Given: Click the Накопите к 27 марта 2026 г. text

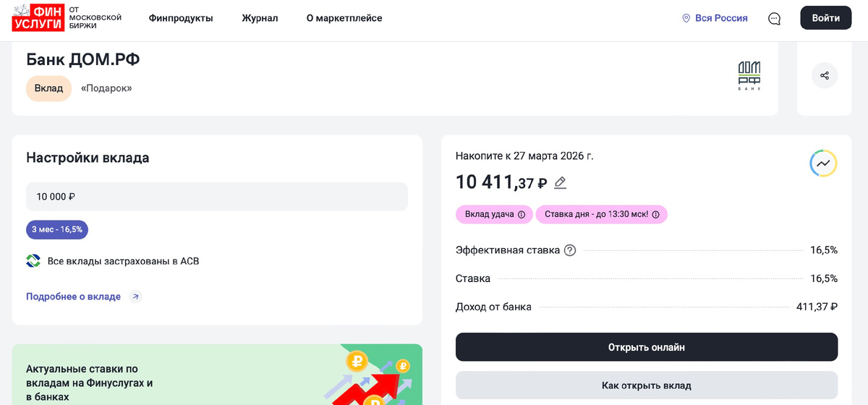Looking at the screenshot, I should (x=524, y=155).
